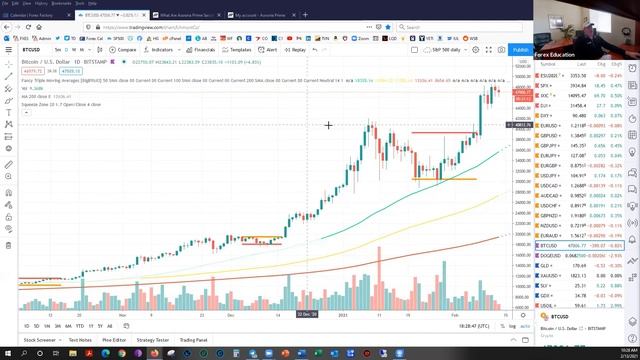Select GBPJPY in the watchlist

pyautogui.click(x=580, y=146)
